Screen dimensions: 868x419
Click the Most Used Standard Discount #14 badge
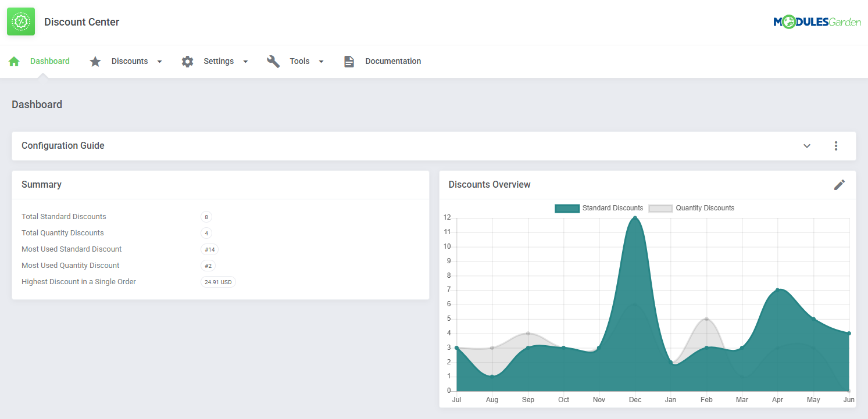click(x=209, y=249)
